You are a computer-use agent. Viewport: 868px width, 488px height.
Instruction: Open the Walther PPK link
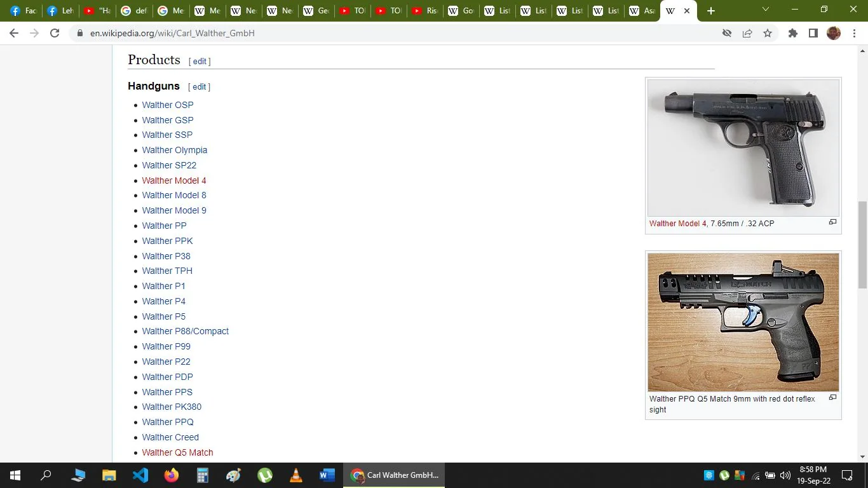pos(168,241)
